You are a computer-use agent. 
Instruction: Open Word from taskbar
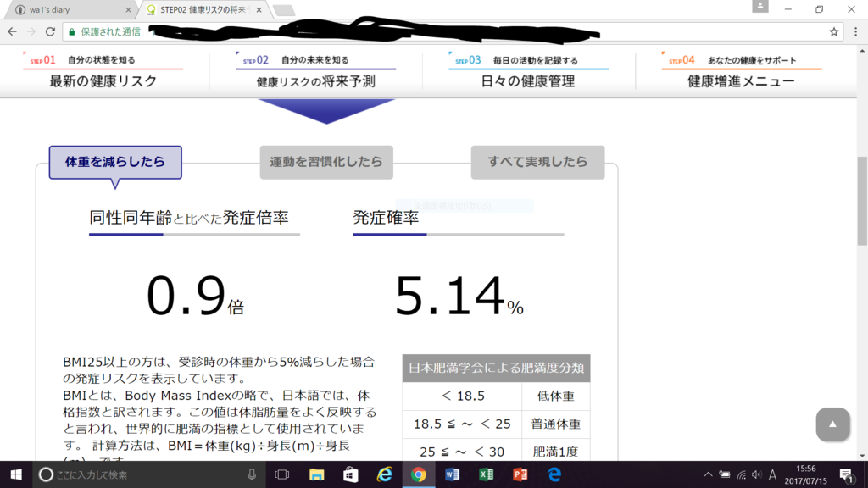[453, 474]
